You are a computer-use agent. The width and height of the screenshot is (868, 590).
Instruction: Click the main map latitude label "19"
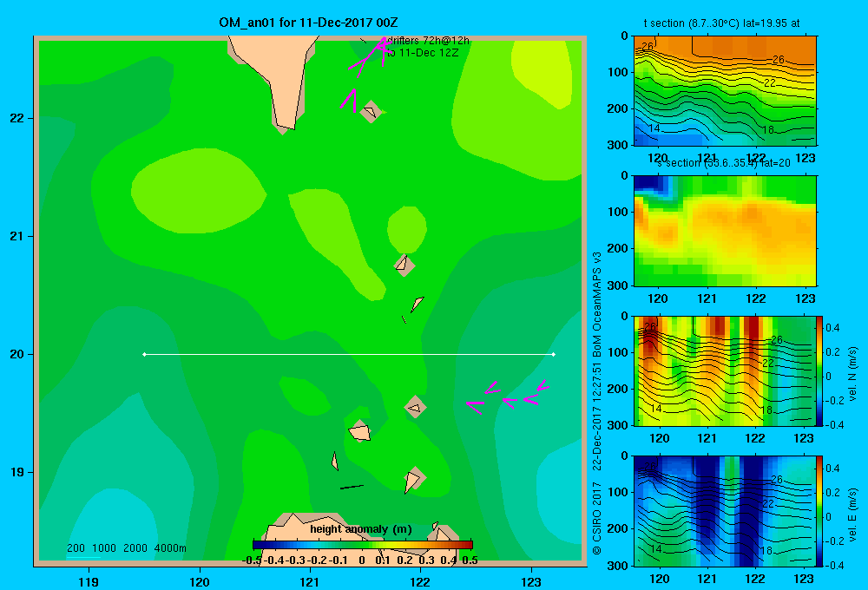(16, 472)
